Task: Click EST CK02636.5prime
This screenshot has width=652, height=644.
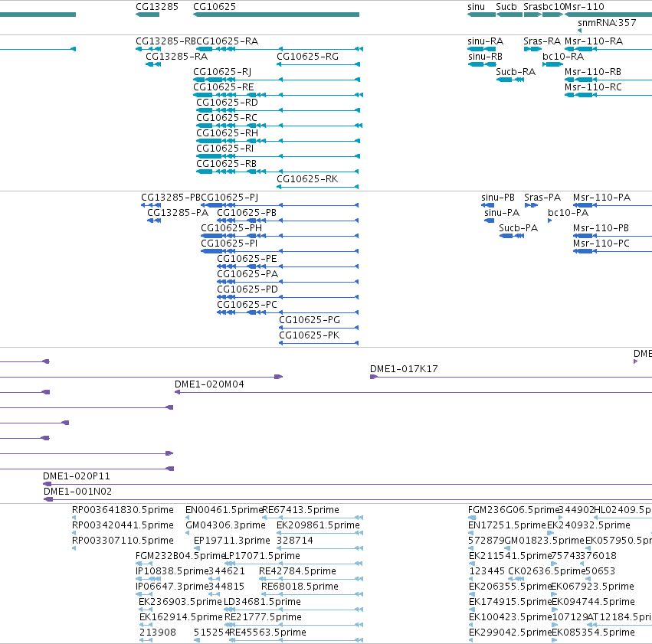Action: [546, 571]
